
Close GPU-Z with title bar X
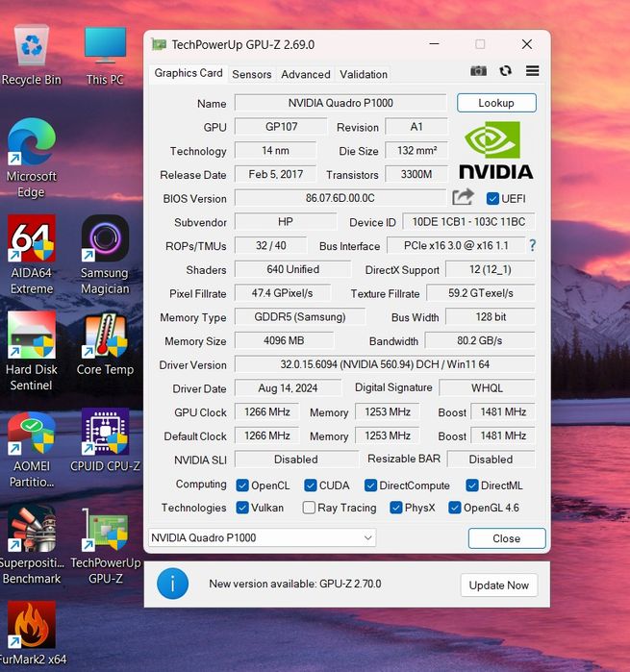coord(527,44)
